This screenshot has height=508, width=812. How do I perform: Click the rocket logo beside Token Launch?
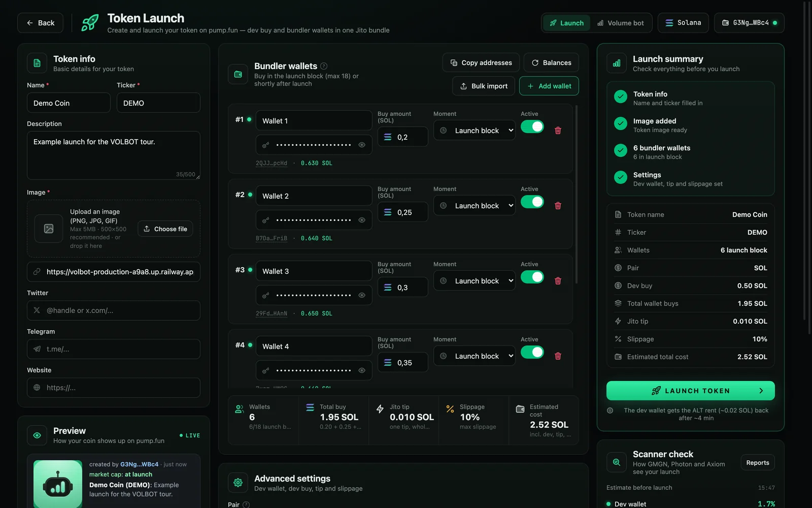90,23
